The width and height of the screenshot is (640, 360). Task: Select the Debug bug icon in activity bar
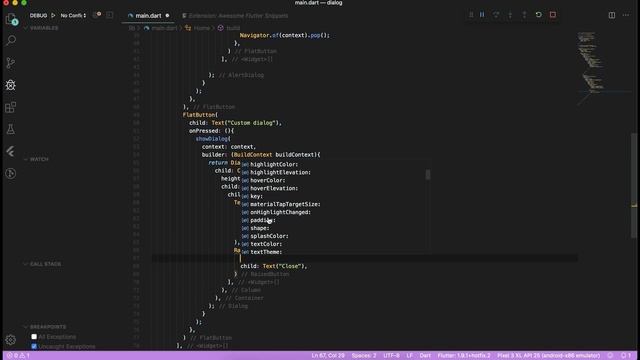[x=11, y=85]
